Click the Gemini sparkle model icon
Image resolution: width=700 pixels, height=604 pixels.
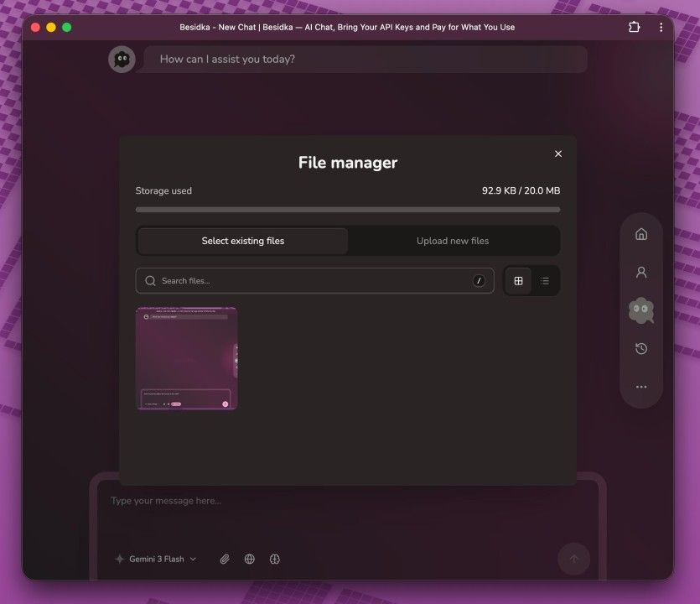click(120, 559)
